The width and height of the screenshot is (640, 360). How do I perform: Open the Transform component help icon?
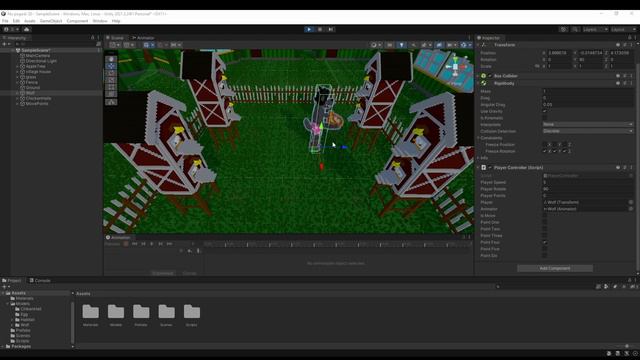point(618,45)
